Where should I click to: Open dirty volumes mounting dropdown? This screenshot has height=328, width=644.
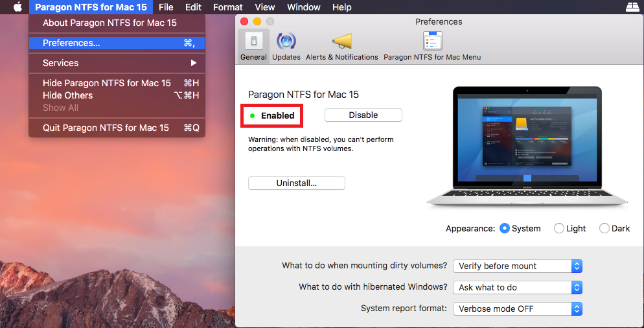(x=518, y=266)
